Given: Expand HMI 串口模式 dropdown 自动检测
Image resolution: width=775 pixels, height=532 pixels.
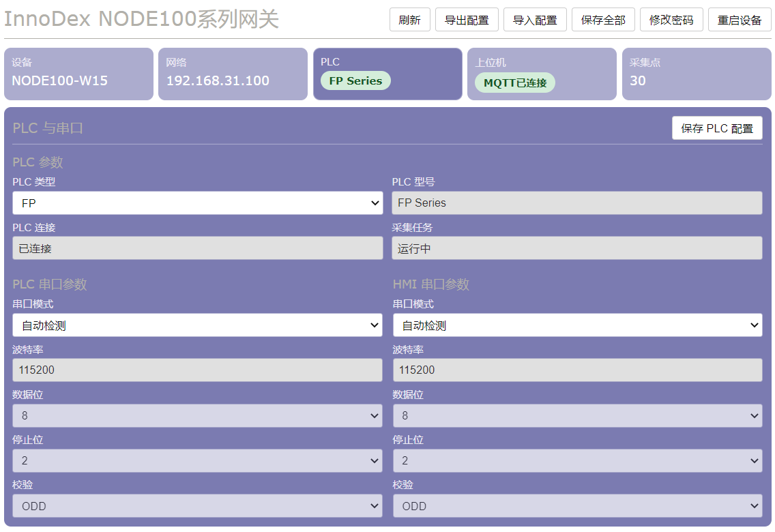Looking at the screenshot, I should (x=577, y=325).
